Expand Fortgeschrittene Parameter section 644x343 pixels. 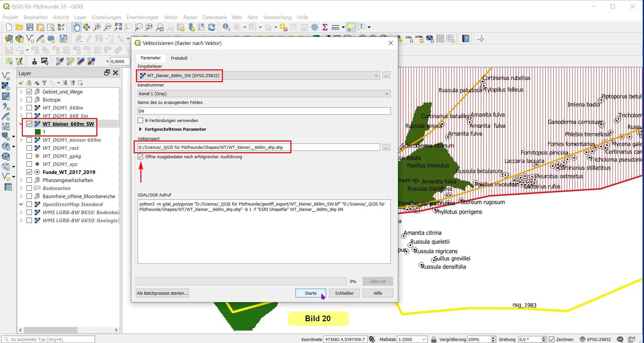(140, 129)
